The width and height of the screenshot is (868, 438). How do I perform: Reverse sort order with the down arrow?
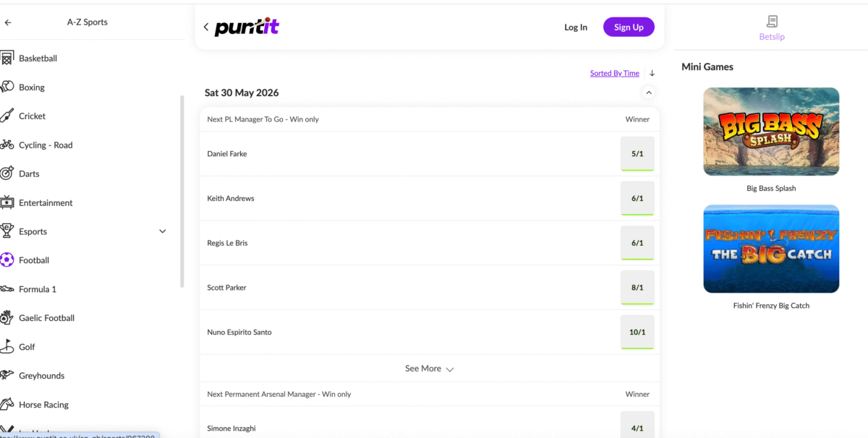[652, 73]
